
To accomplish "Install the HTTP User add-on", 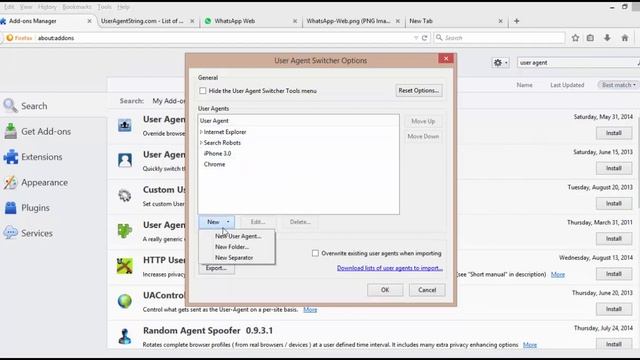I will click(x=613, y=274).
